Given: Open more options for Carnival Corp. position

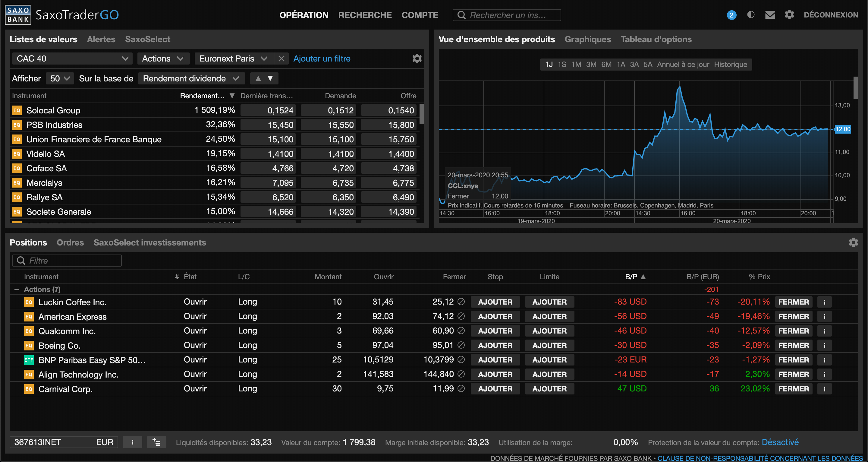Looking at the screenshot, I should click(x=825, y=389).
